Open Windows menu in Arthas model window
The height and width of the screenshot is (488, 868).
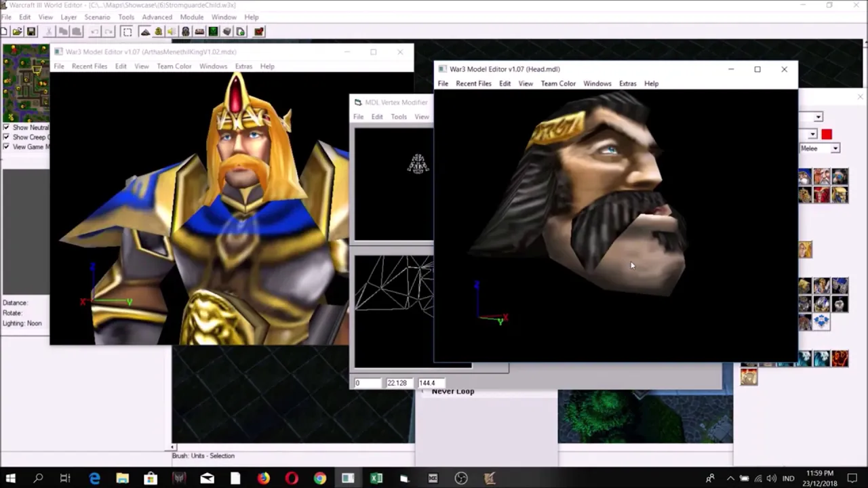213,66
